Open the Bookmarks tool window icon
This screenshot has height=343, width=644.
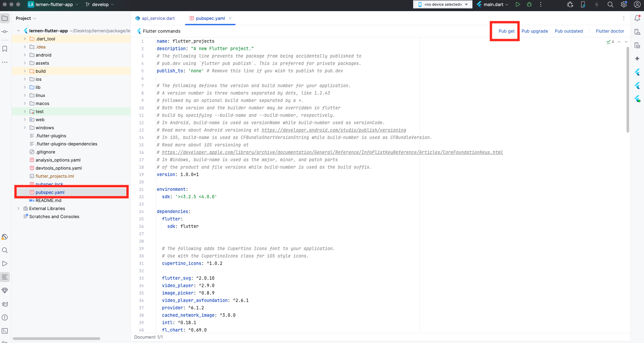[5, 49]
